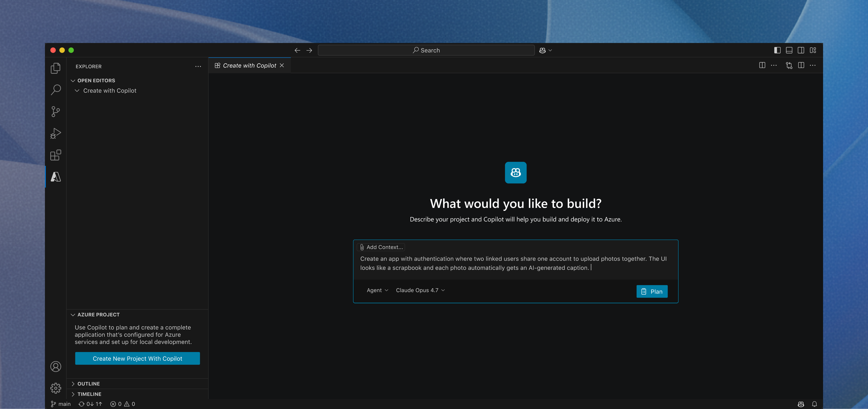Select the Create with Copilot tab
Image resolution: width=868 pixels, height=409 pixels.
click(249, 66)
